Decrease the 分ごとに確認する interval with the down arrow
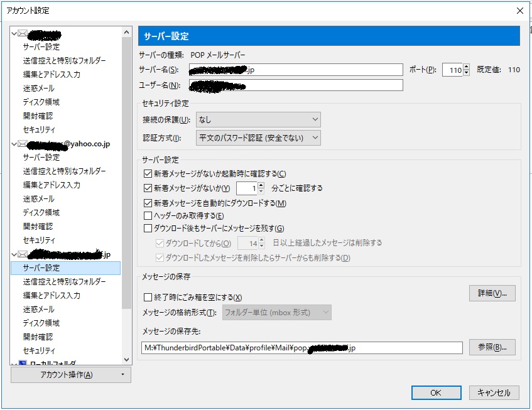This screenshot has height=410, width=532. click(261, 191)
